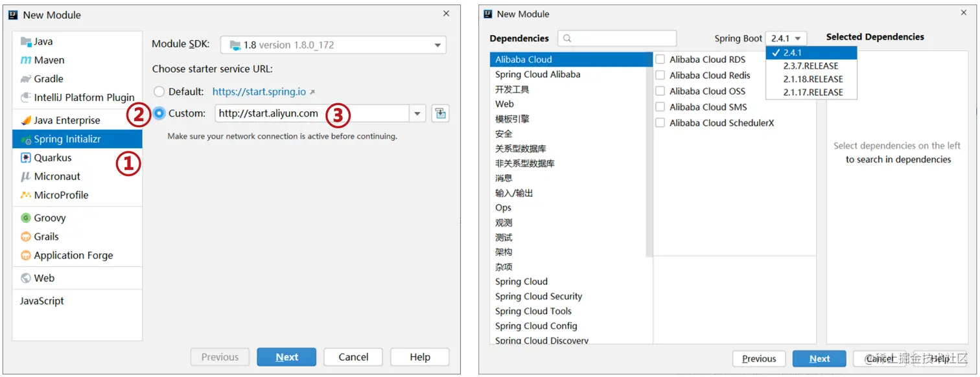The image size is (980, 377).
Task: Enable Alibaba Cloud OSS checkbox
Action: (x=660, y=91)
